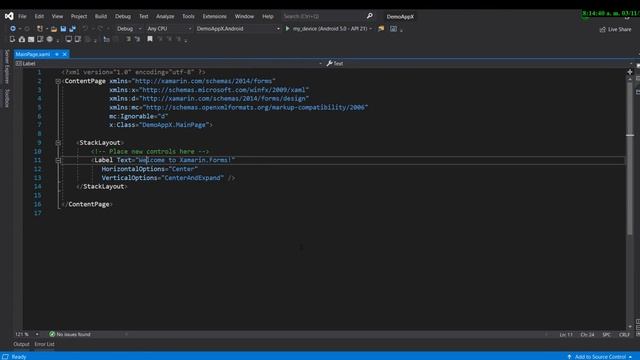This screenshot has width=640, height=360.
Task: Click the New Project toolbar icon
Action: point(40,29)
